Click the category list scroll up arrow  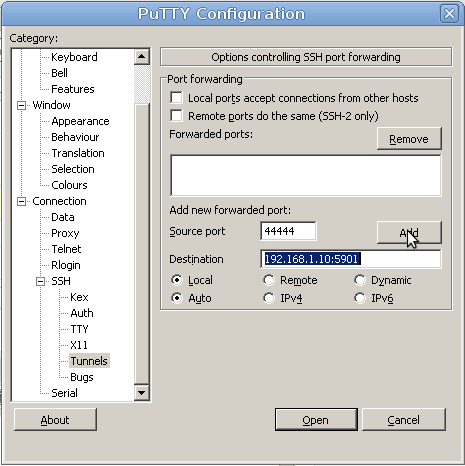[x=142, y=57]
